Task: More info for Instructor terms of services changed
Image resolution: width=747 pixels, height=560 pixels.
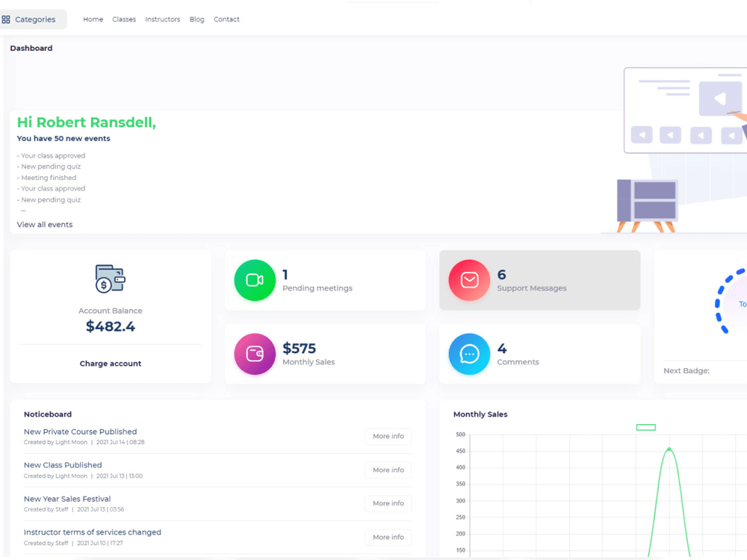Action: coord(388,537)
